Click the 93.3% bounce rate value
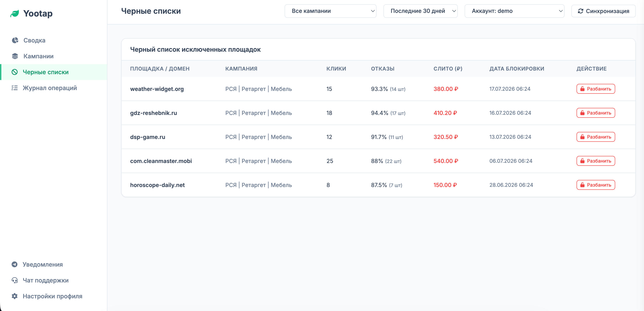The image size is (644, 311). [x=379, y=89]
